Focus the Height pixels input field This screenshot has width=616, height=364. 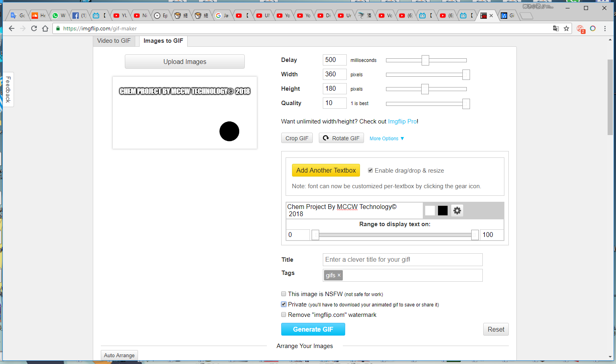click(x=335, y=89)
